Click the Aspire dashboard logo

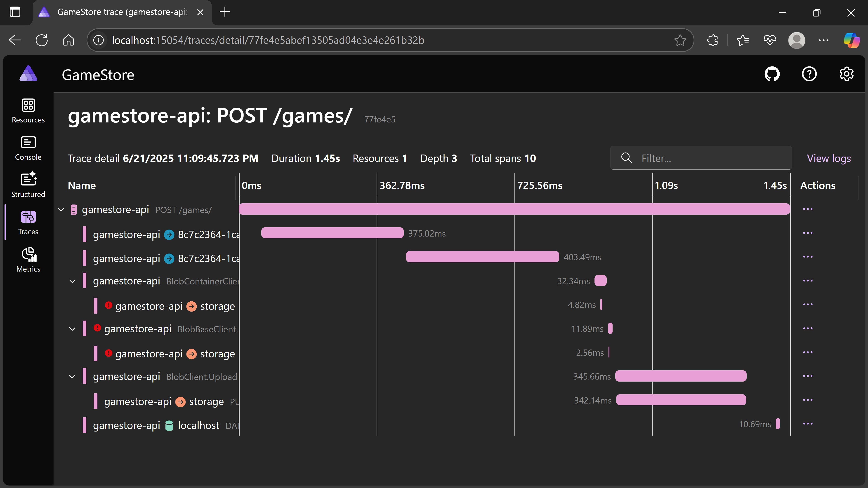[28, 74]
